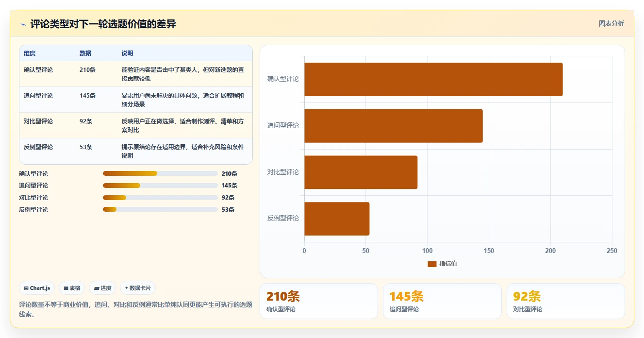Click the 反例型评论 progress bar
The image size is (644, 338).
pos(160,210)
